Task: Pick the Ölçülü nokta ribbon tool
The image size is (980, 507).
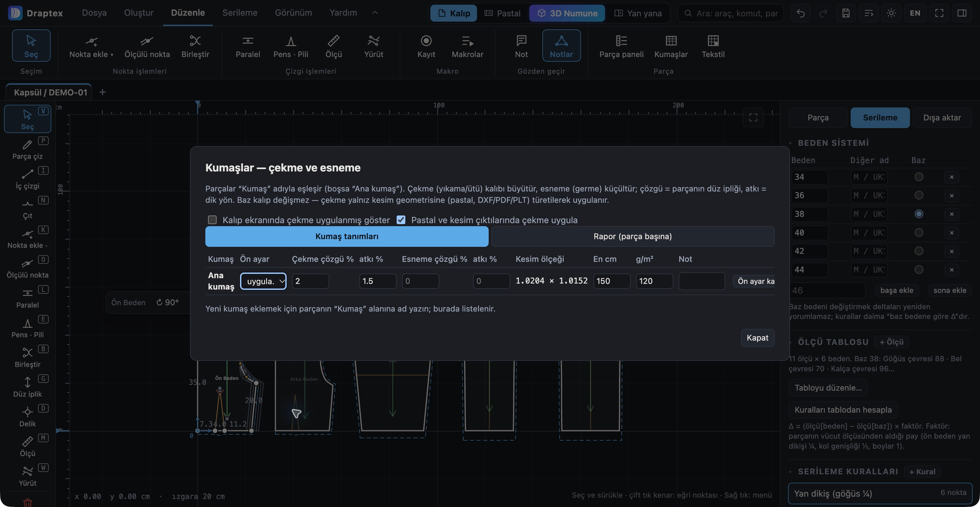Action: (147, 46)
